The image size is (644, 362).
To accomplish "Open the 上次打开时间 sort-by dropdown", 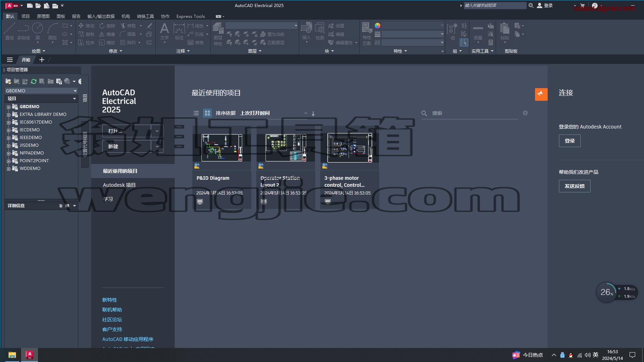I will [x=274, y=113].
